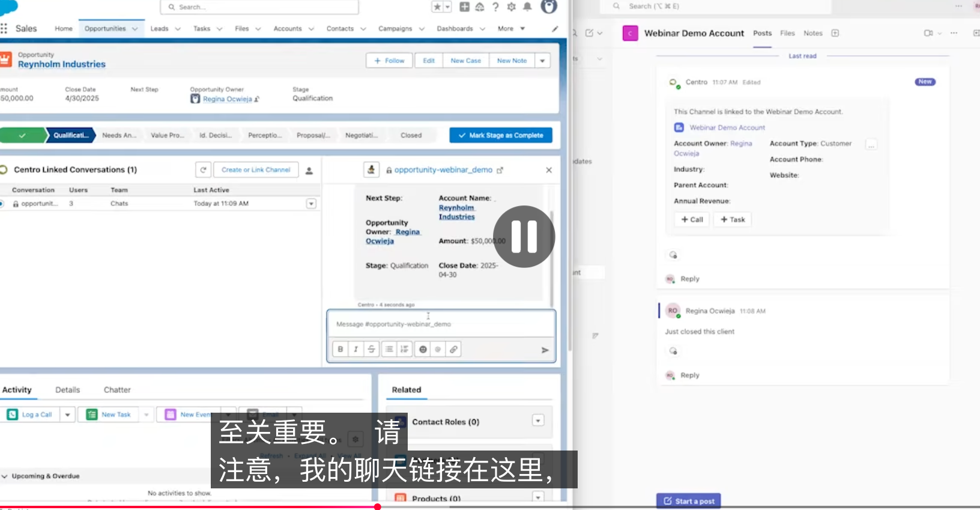Screen dimensions: 980x510
Task: Open the Files tab in the channel
Action: point(787,34)
